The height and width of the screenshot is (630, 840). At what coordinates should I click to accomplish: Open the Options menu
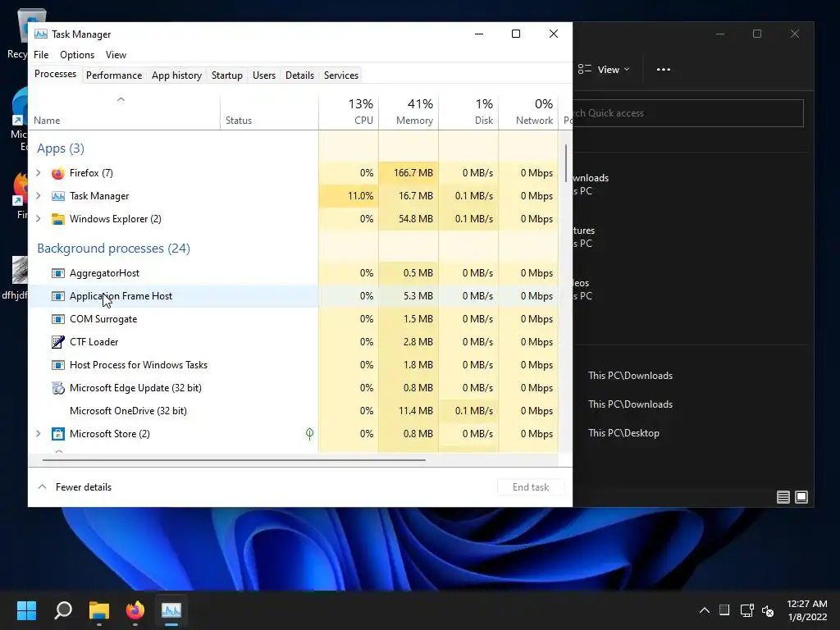pyautogui.click(x=77, y=55)
